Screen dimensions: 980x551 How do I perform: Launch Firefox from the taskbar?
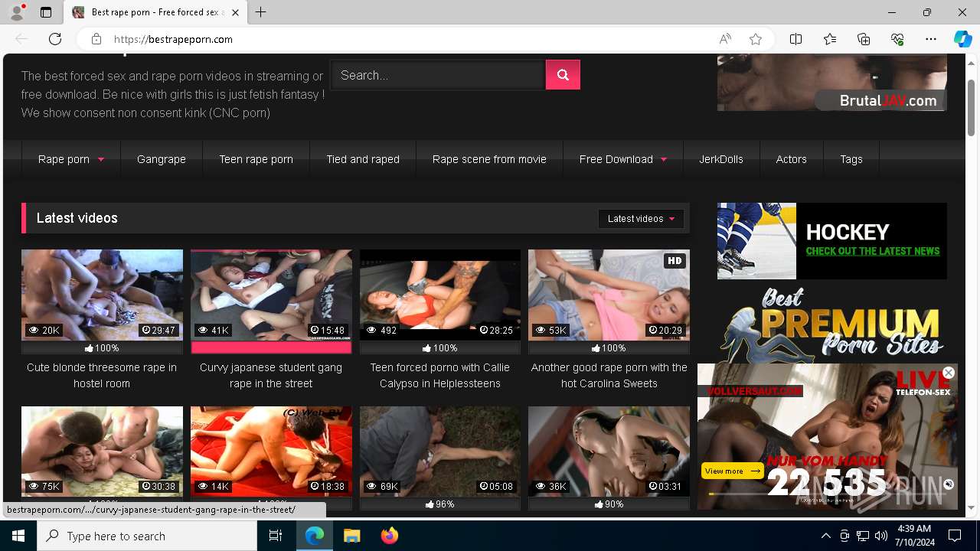tap(390, 536)
